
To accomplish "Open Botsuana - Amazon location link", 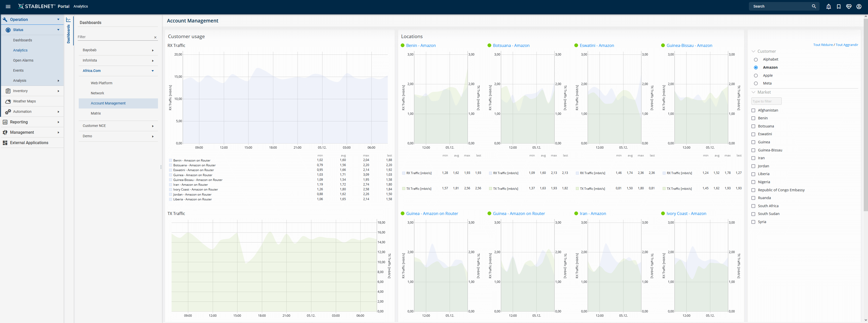I will (511, 45).
